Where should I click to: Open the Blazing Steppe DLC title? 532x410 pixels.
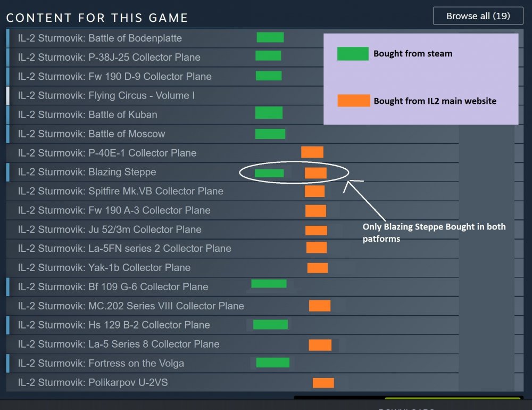(x=87, y=173)
